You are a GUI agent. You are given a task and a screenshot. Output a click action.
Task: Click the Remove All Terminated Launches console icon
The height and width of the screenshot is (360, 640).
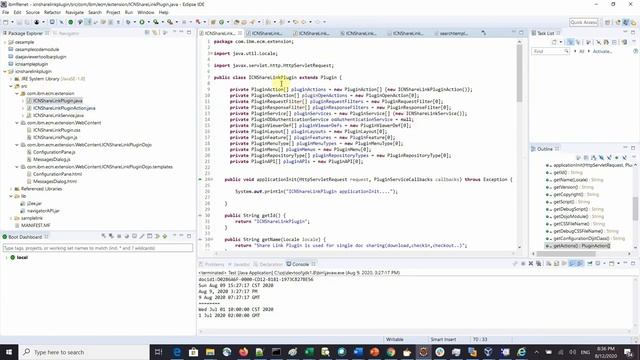click(539, 264)
